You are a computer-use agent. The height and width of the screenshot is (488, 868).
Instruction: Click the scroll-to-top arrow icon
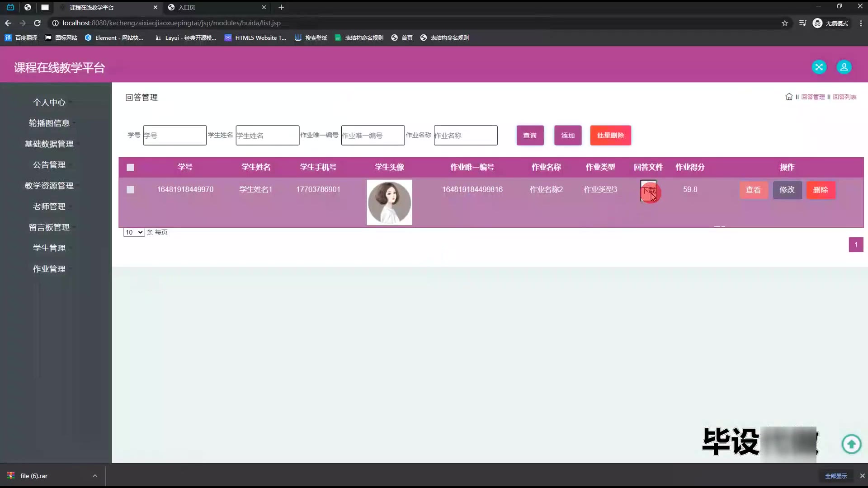tap(851, 444)
